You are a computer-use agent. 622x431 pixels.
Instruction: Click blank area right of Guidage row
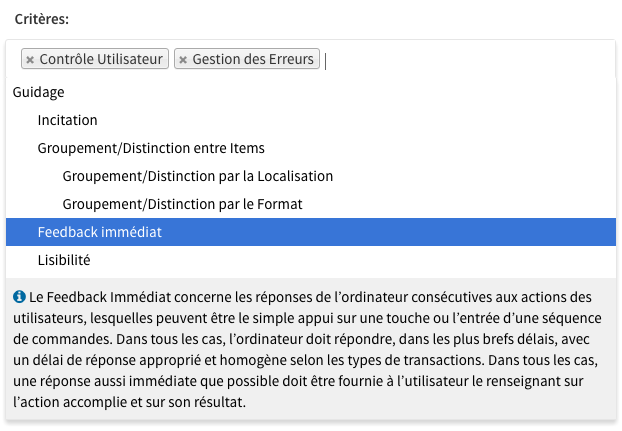coord(341,92)
